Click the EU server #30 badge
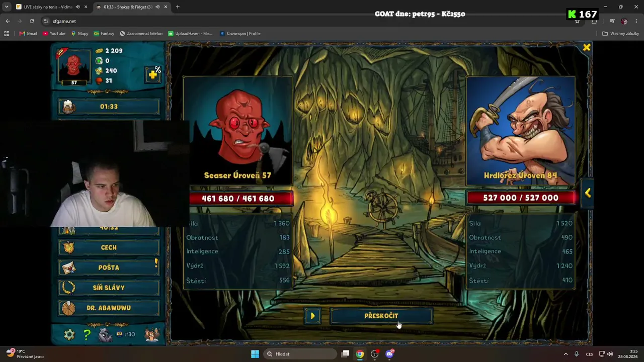 (126, 334)
